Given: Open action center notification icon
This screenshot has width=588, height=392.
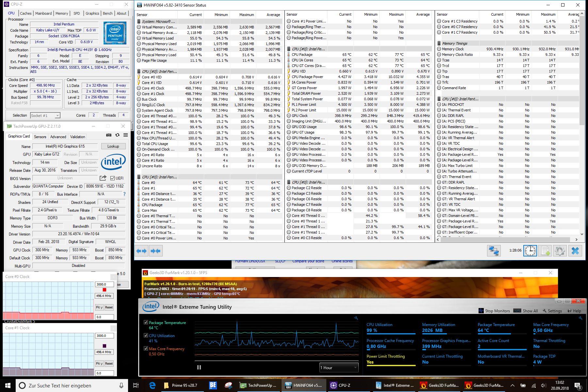Looking at the screenshot, I should point(578,386).
